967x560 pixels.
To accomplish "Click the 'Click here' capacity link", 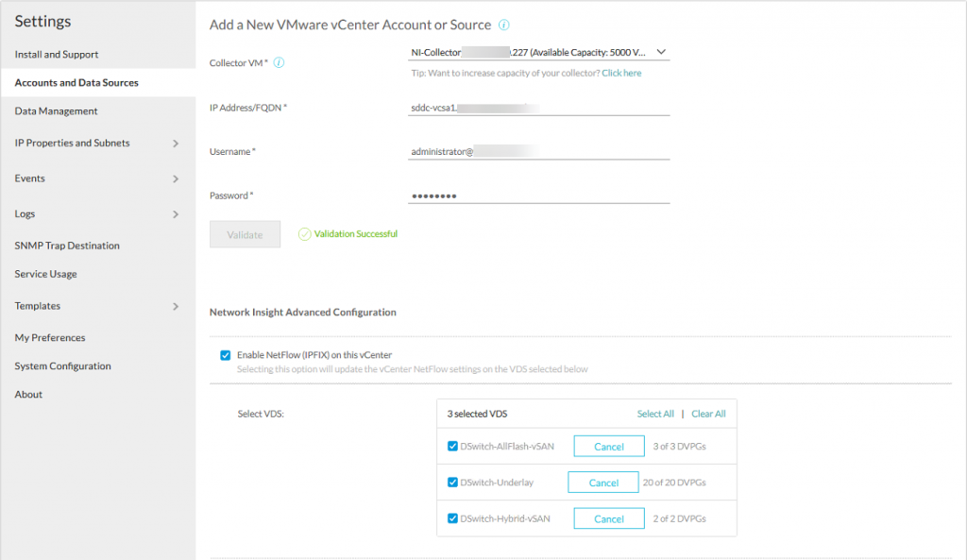I will [621, 73].
